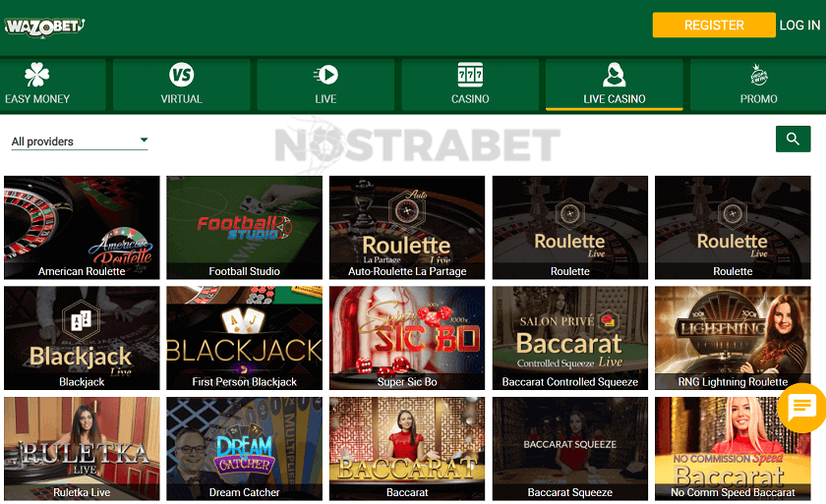Open the Super Sic Bo game
826x504 pixels.
(x=407, y=338)
